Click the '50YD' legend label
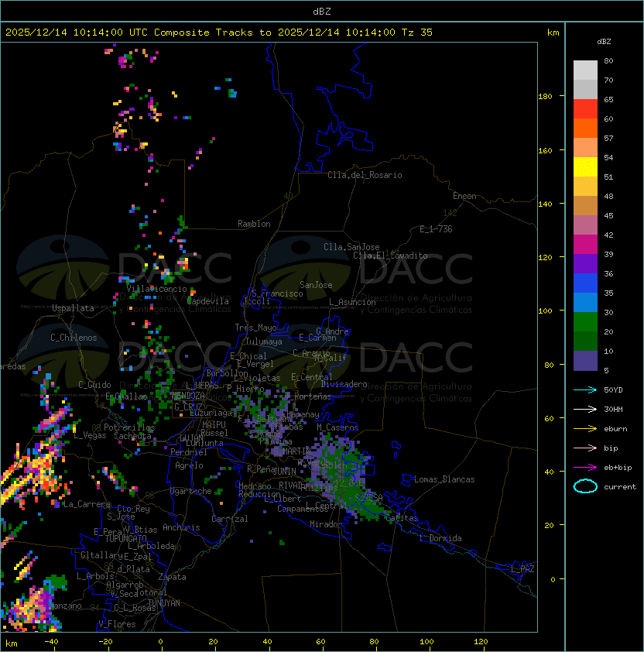644x652 pixels. (613, 389)
